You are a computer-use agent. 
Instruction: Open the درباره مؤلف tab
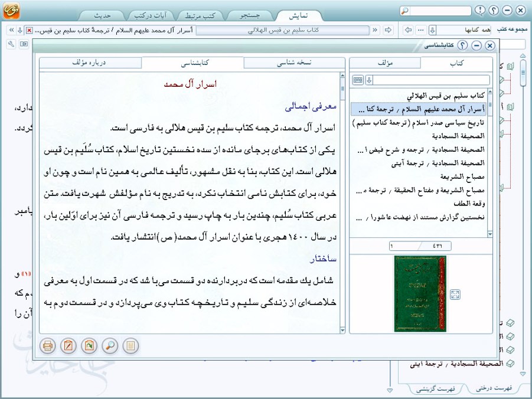pos(90,63)
